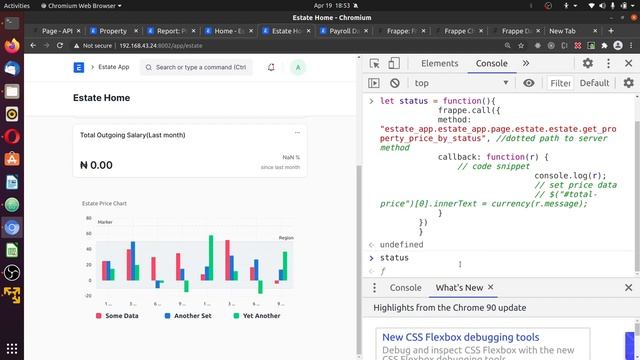640x360 pixels.
Task: Click the Estate App logo icon
Action: (x=79, y=67)
